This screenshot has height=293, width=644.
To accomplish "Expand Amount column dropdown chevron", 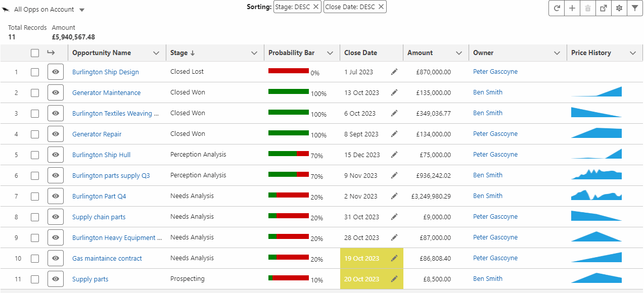I will click(x=459, y=53).
